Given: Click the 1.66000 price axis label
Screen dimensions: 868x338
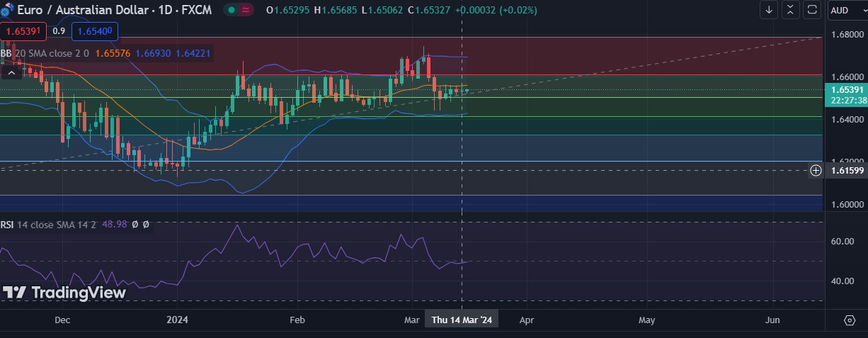Looking at the screenshot, I should point(846,77).
